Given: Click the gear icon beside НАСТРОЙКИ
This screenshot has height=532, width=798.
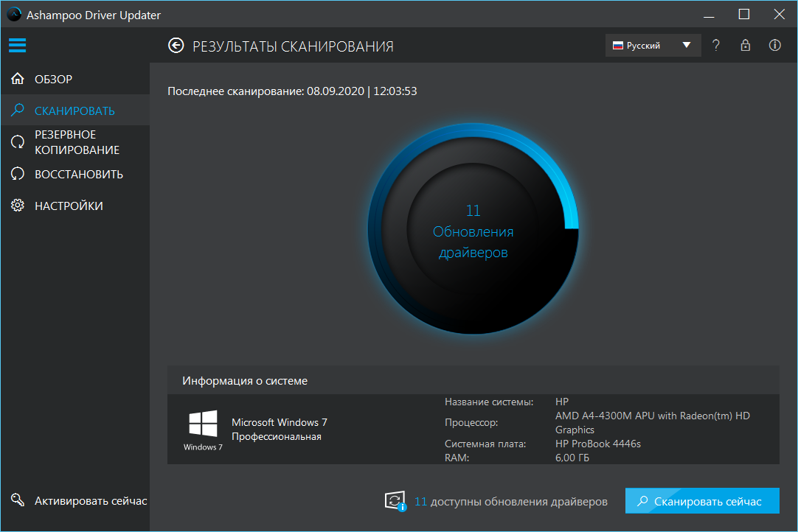Looking at the screenshot, I should [18, 206].
